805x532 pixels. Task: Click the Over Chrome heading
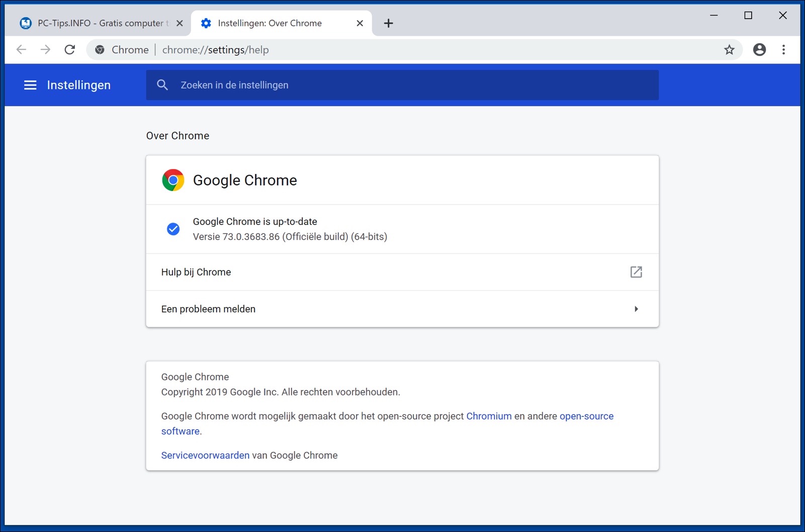pyautogui.click(x=177, y=136)
